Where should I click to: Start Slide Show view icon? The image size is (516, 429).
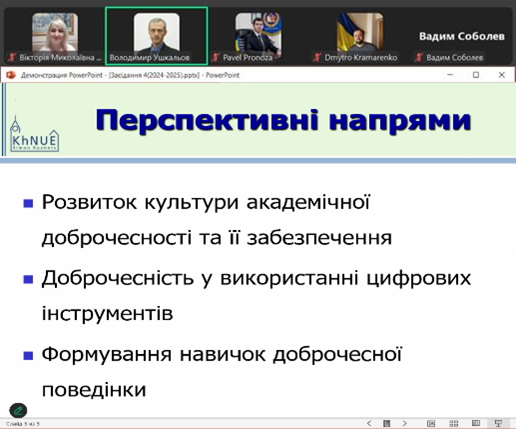(498, 423)
